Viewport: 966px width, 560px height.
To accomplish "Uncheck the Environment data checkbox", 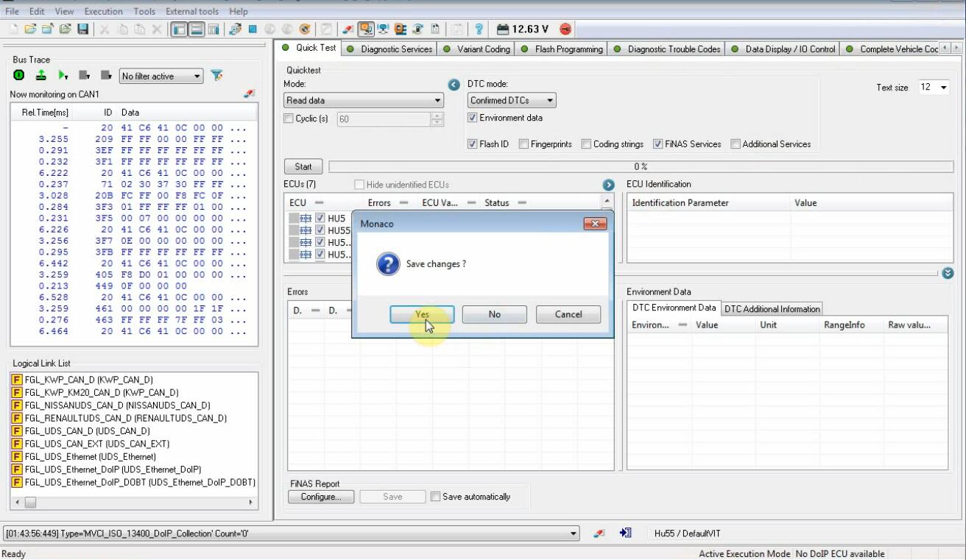I will (473, 118).
